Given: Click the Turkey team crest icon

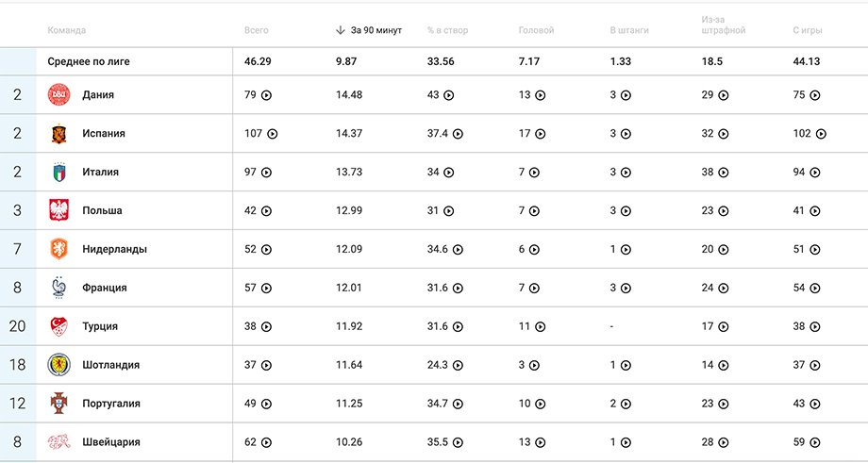Looking at the screenshot, I should click(x=58, y=326).
